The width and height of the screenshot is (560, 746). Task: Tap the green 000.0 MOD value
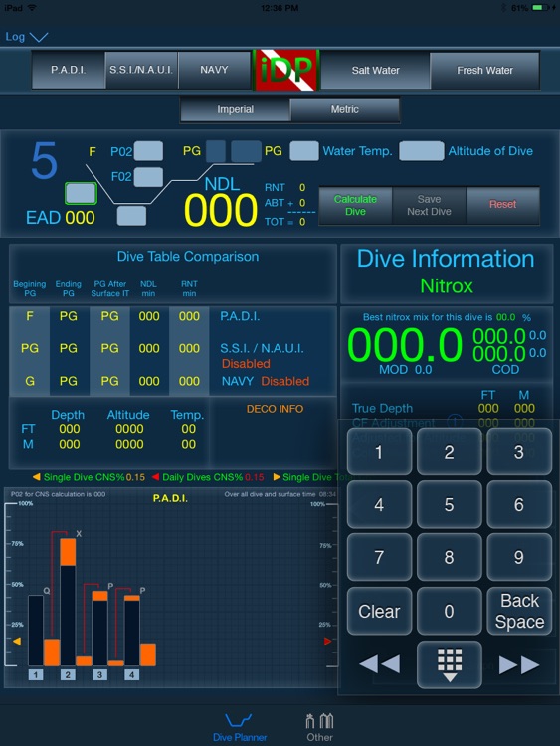click(x=405, y=345)
